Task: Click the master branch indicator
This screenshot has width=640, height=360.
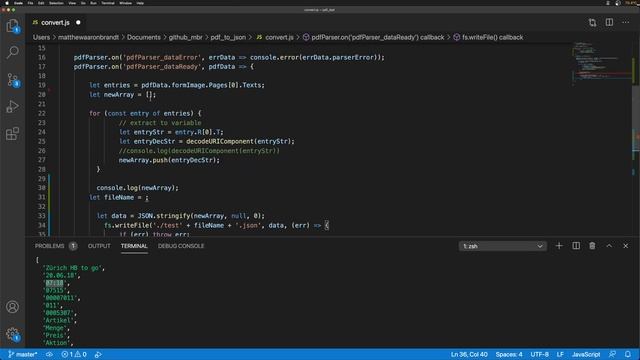Action: [x=23, y=354]
